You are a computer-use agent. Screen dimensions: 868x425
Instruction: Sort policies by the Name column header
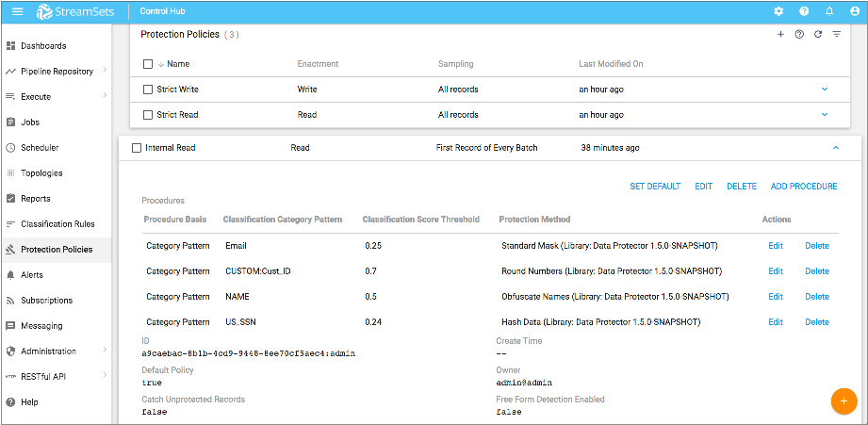coord(177,64)
